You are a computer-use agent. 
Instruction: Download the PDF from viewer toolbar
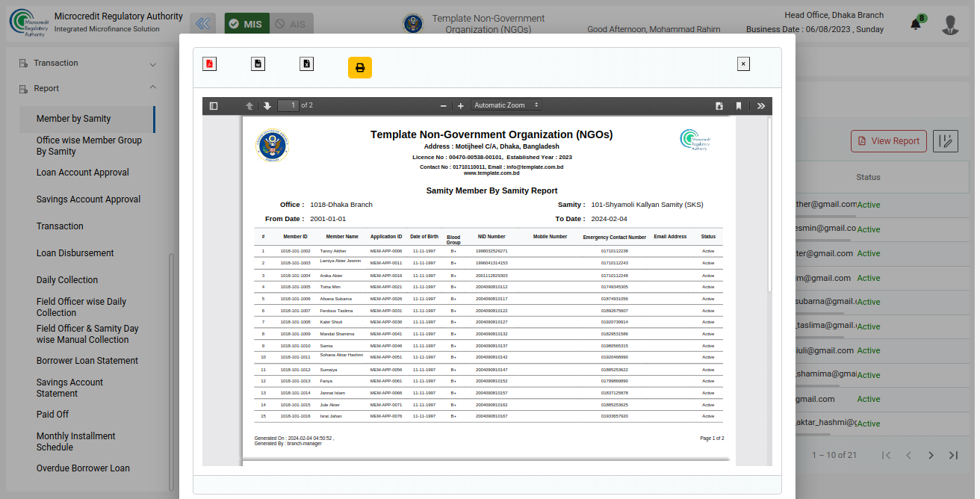point(719,106)
